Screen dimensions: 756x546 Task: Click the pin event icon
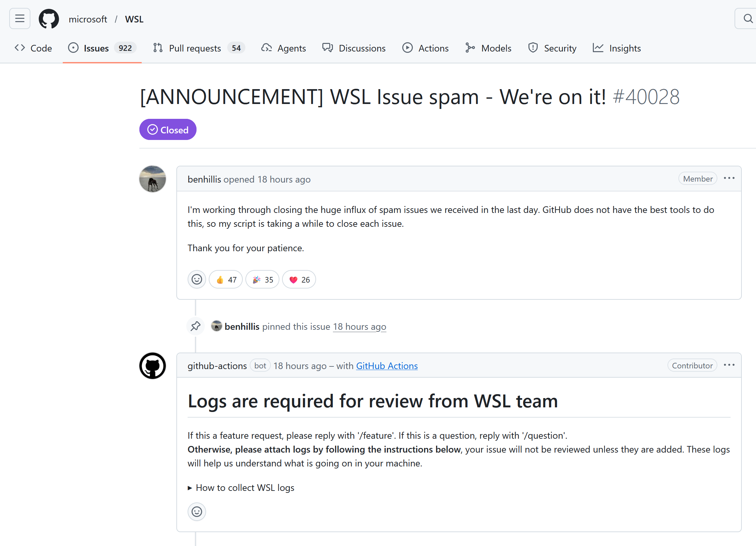click(195, 326)
